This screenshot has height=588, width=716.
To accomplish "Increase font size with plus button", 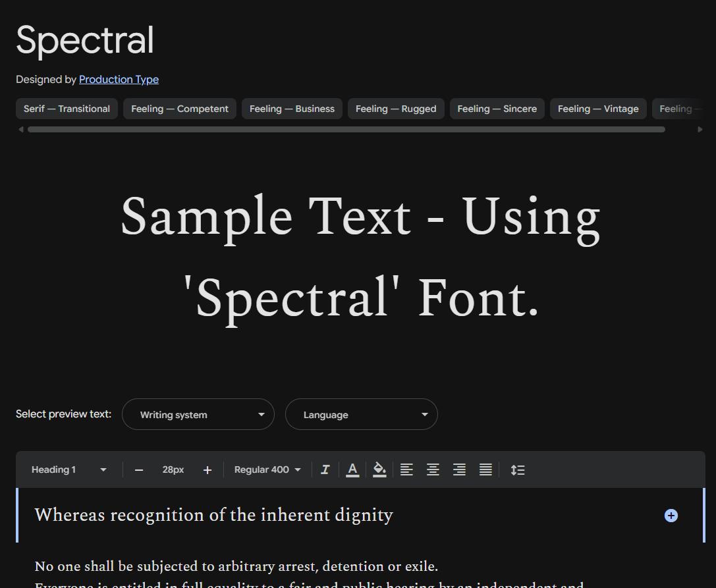I will [207, 469].
